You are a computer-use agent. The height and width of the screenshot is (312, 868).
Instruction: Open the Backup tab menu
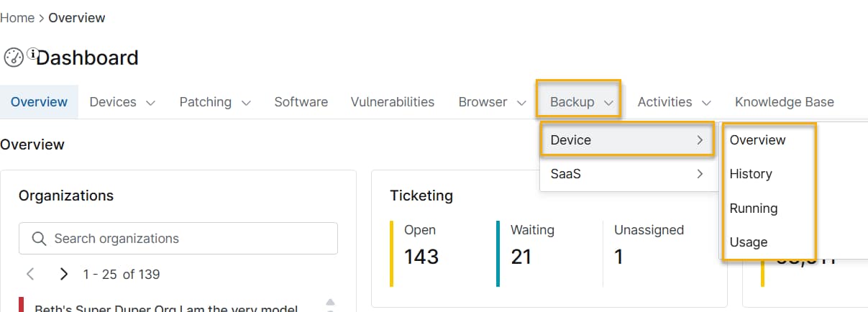(579, 102)
